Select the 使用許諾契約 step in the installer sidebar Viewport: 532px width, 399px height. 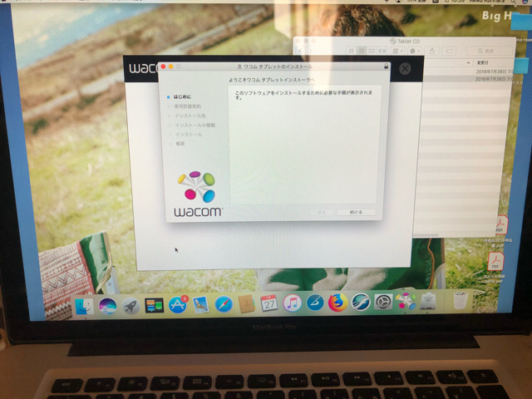[187, 106]
